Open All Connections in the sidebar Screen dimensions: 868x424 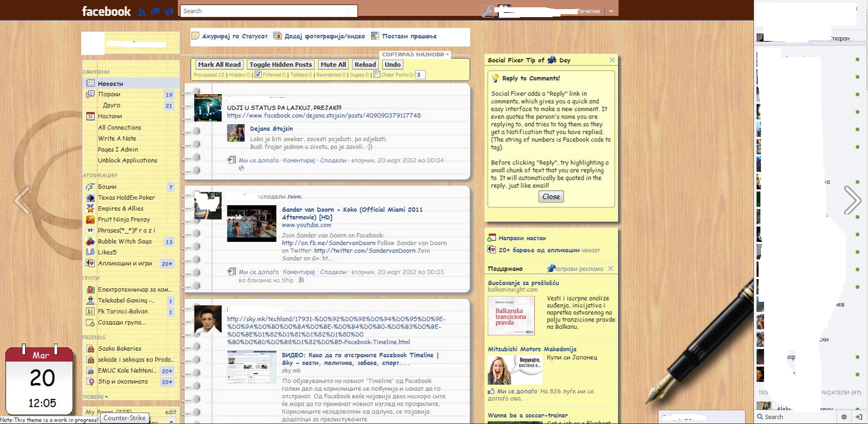coord(120,128)
